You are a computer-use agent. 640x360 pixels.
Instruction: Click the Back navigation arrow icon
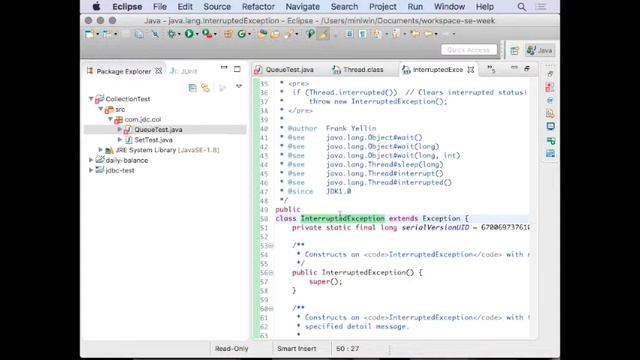[x=429, y=34]
